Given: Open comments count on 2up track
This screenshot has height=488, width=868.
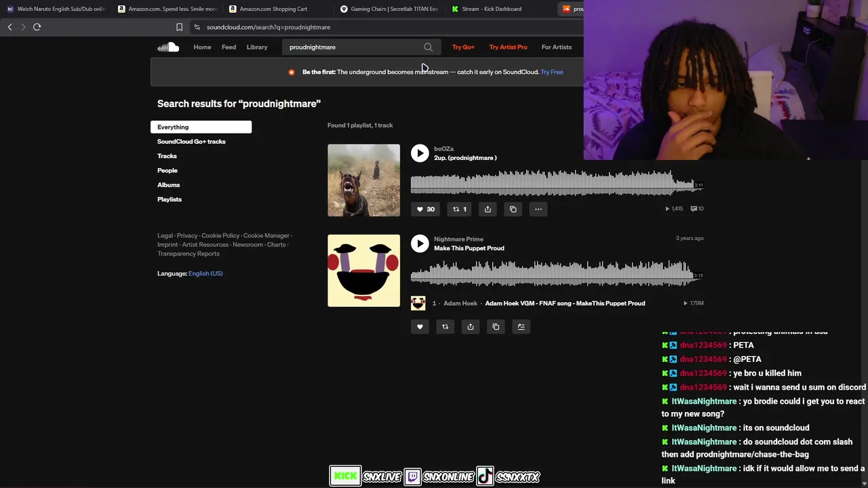Looking at the screenshot, I should 697,209.
